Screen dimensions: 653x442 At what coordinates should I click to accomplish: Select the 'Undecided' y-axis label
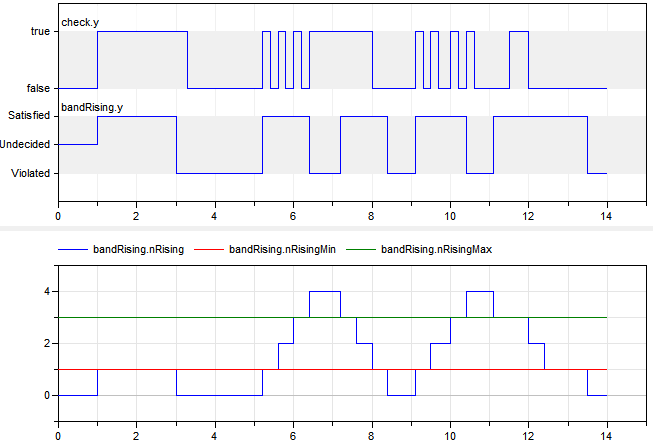click(25, 145)
